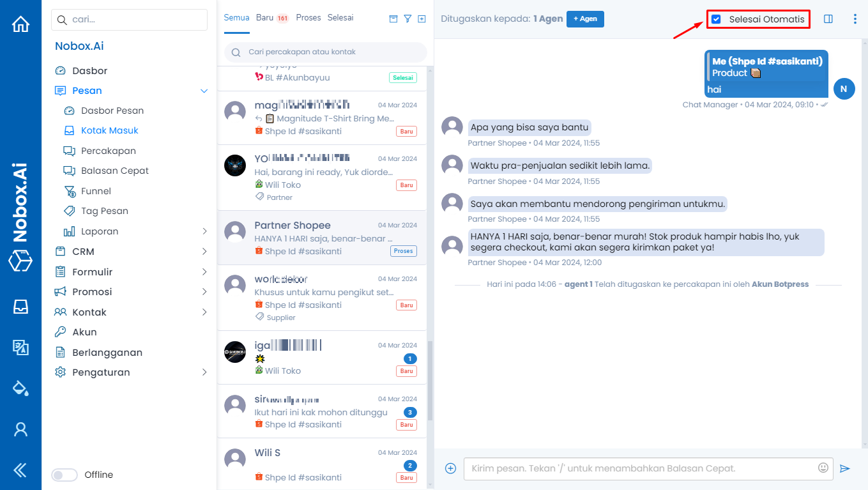
Task: Open the Partner Shopee conversation
Action: tap(325, 238)
